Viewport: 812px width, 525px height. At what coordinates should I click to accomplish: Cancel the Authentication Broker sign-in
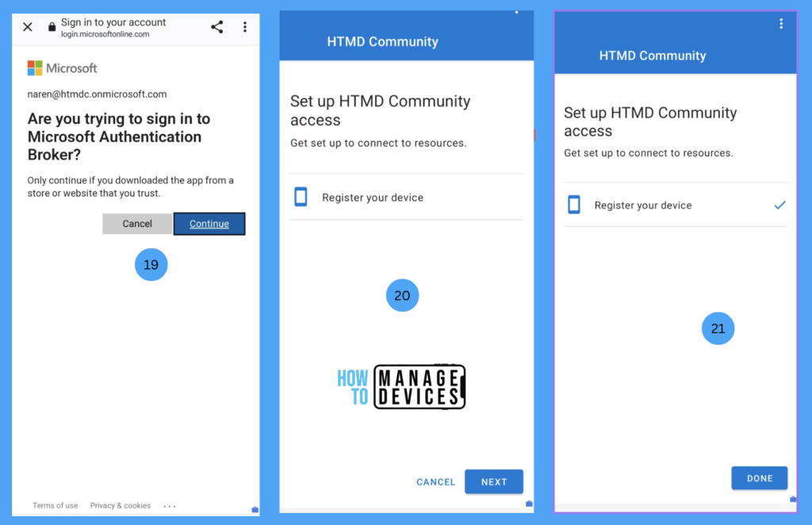pyautogui.click(x=137, y=224)
